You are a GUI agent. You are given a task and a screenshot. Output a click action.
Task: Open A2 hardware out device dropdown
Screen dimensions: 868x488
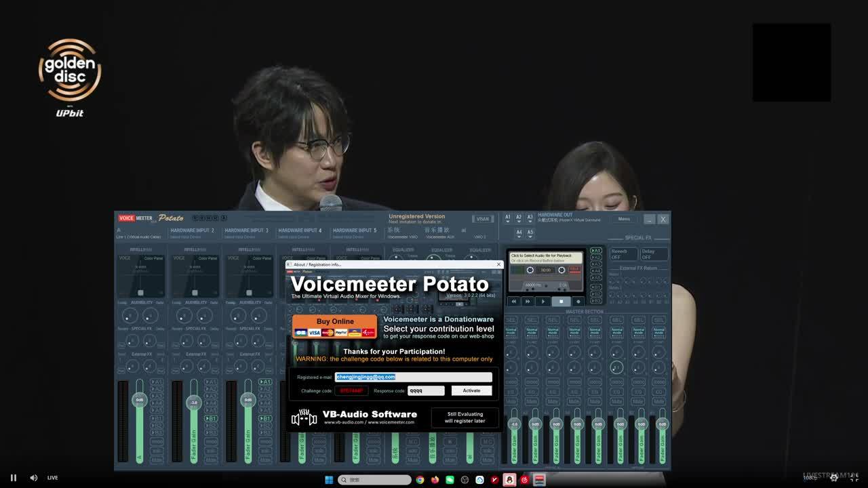pyautogui.click(x=519, y=218)
